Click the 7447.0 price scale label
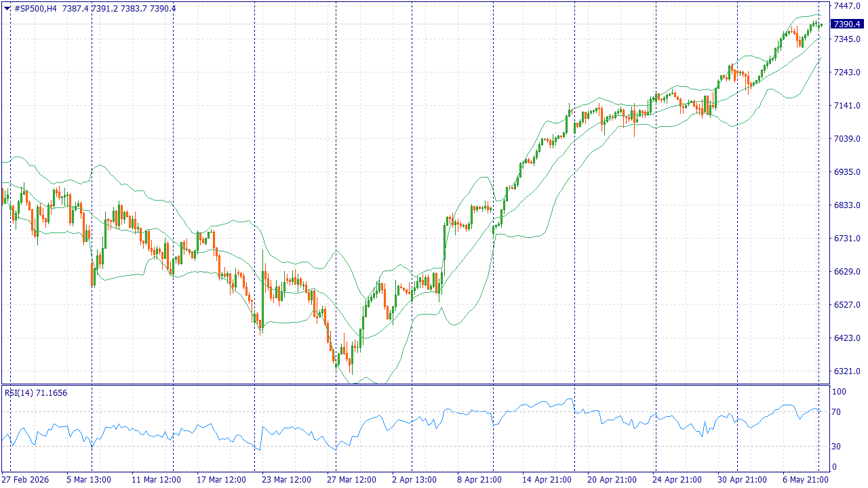Image resolution: width=868 pixels, height=488 pixels. coord(846,5)
